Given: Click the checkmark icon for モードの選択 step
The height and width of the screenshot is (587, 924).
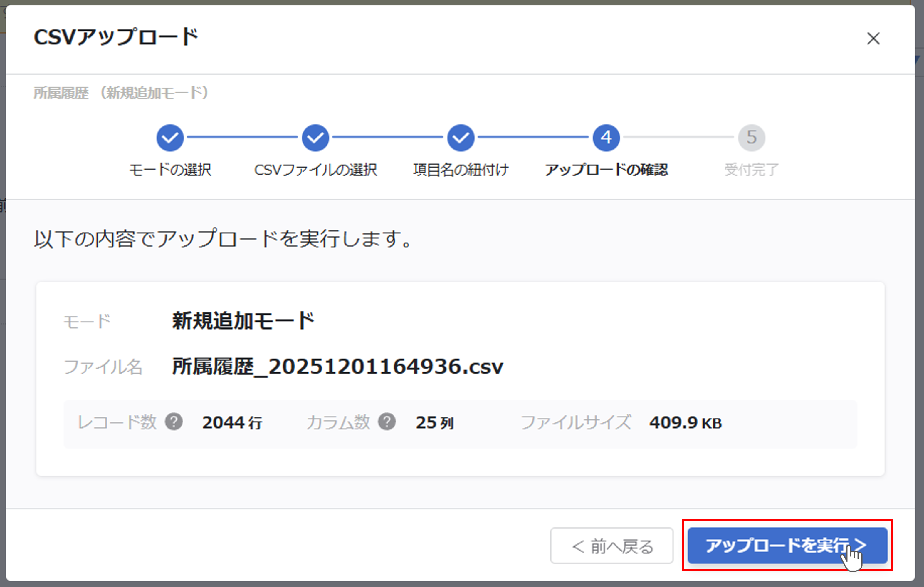Looking at the screenshot, I should (170, 138).
